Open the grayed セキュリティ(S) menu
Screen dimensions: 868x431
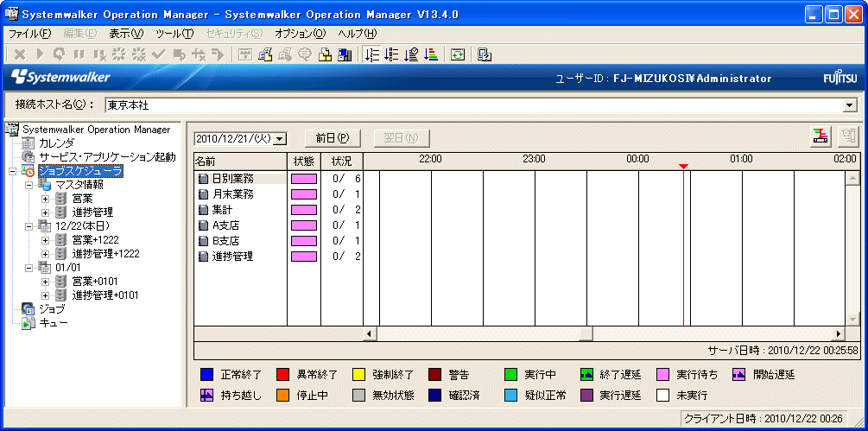[234, 34]
